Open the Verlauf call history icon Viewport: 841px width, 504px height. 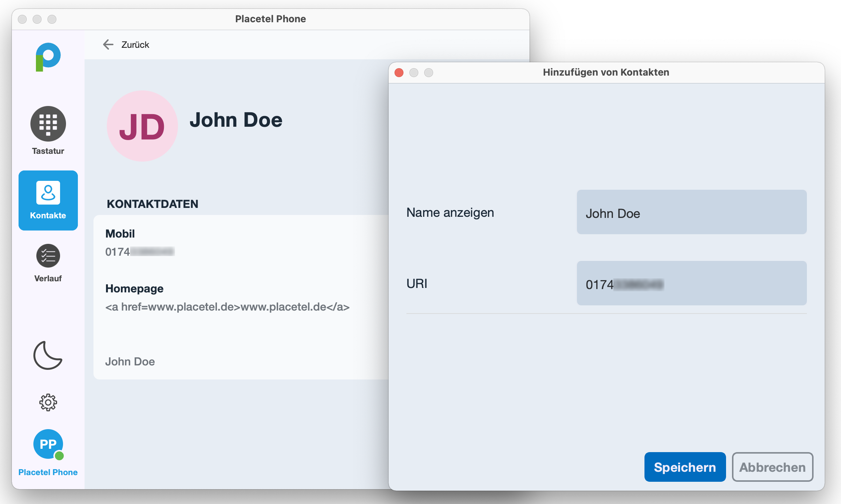[x=48, y=256]
